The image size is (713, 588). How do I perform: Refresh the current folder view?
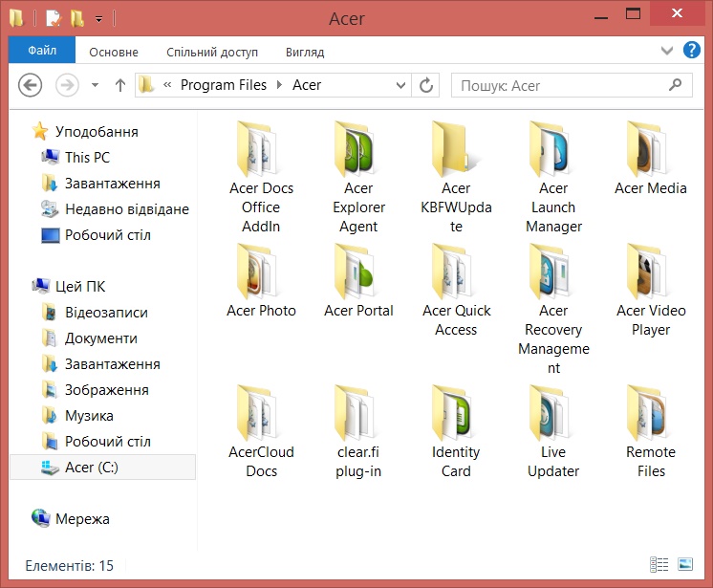pyautogui.click(x=425, y=85)
